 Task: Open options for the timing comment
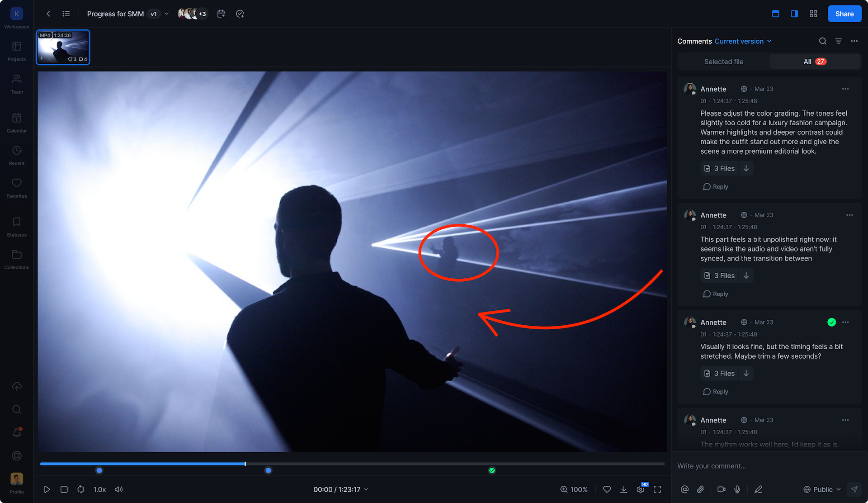(845, 322)
